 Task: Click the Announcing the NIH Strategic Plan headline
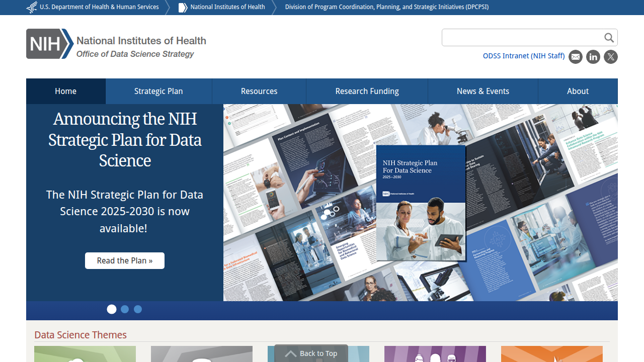(125, 140)
